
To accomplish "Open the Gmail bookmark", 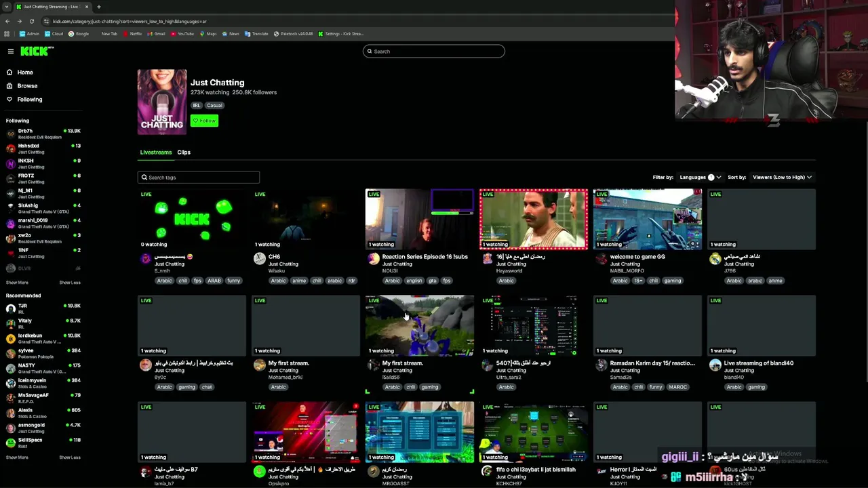I will 157,34.
